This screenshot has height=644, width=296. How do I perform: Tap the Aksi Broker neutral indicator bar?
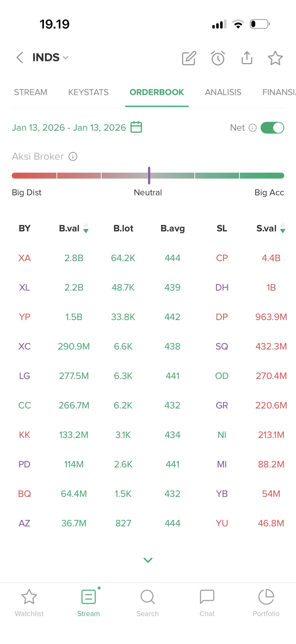[x=149, y=176]
